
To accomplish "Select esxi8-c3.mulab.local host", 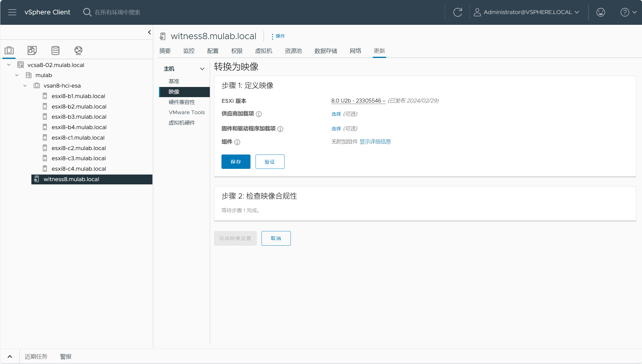I will tap(79, 158).
